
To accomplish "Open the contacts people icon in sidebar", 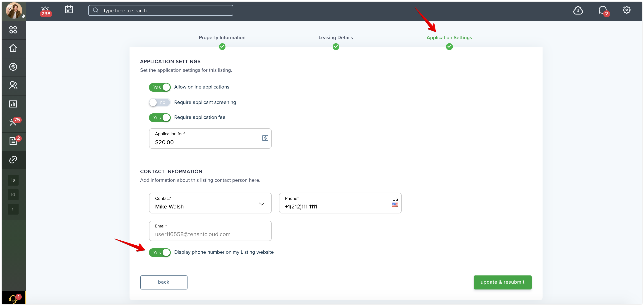I will [x=13, y=85].
